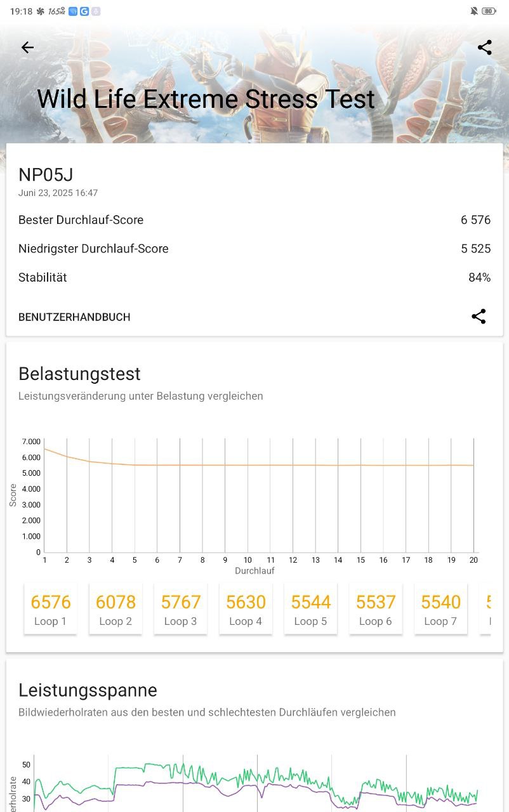
Task: Tap the Niedrigster Durchlauf-Score label
Action: pyautogui.click(x=93, y=249)
